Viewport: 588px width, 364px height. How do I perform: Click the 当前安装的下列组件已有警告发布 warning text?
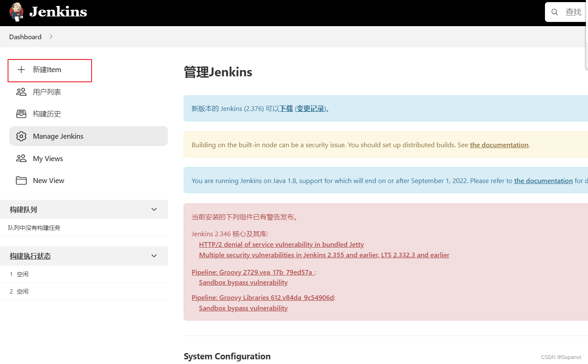[245, 217]
